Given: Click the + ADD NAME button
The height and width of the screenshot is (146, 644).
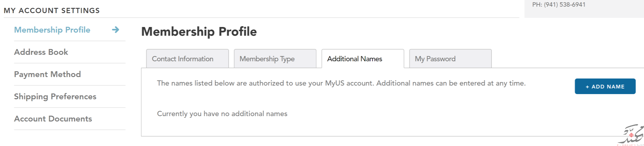Looking at the screenshot, I should tap(605, 86).
